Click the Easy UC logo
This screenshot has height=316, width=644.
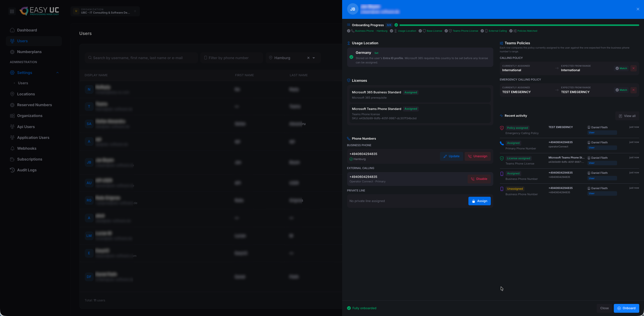pyautogui.click(x=39, y=11)
